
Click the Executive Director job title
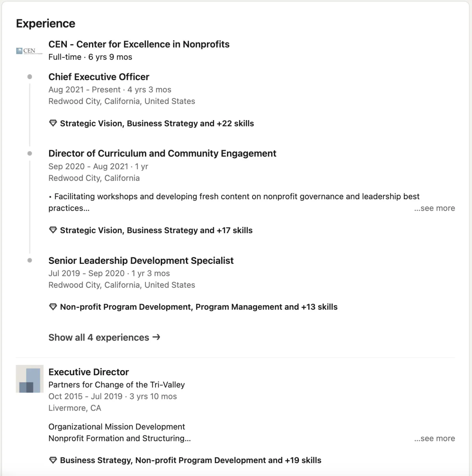(x=88, y=372)
